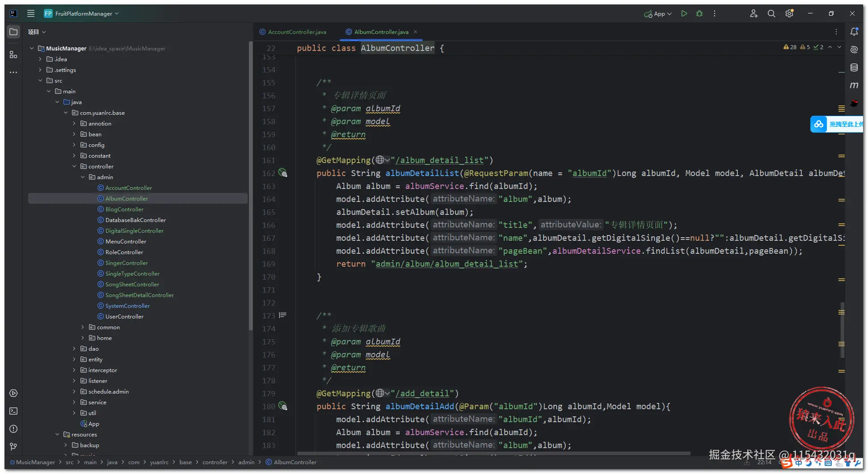Click the /add_detail mapping URL
Image resolution: width=868 pixels, height=474 pixels.
(x=422, y=393)
